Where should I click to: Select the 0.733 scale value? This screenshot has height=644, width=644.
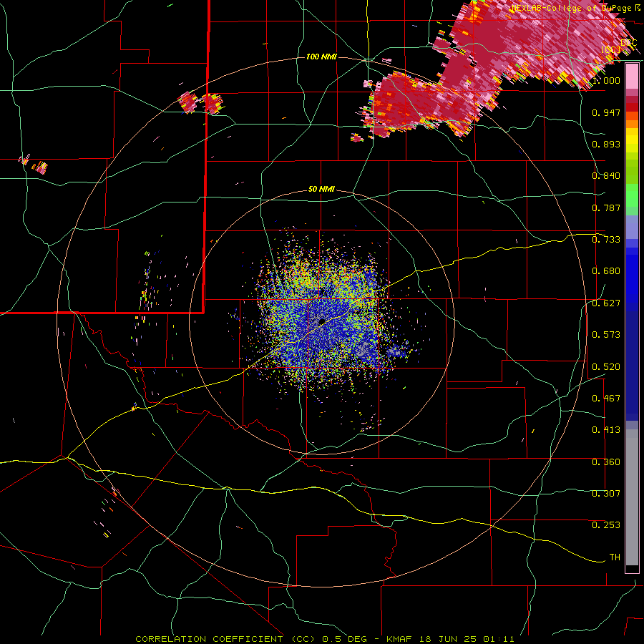[606, 240]
